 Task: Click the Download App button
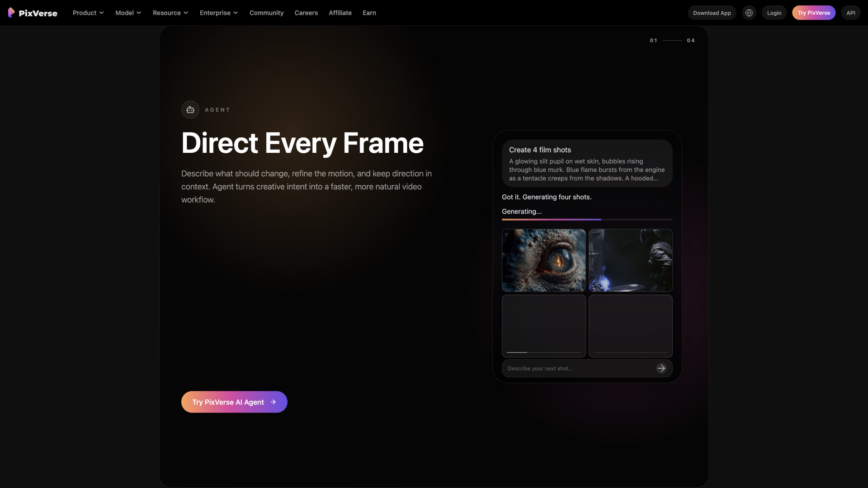click(x=712, y=13)
